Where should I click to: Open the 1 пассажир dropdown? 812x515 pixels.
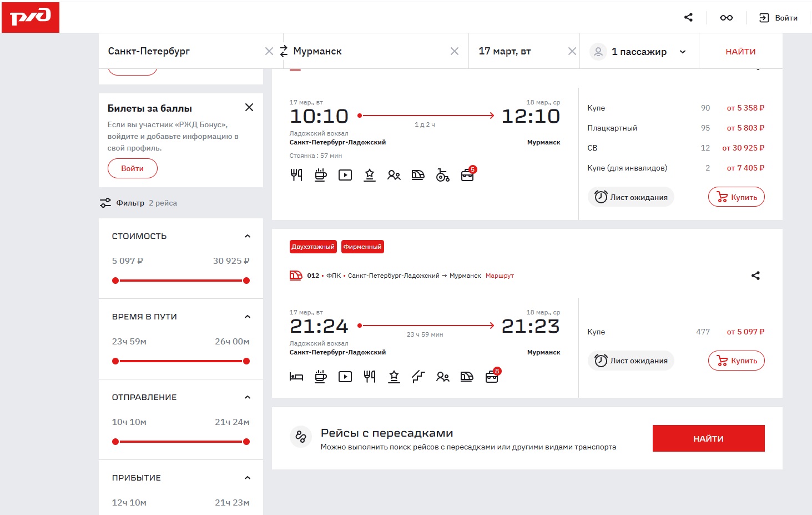coord(639,52)
